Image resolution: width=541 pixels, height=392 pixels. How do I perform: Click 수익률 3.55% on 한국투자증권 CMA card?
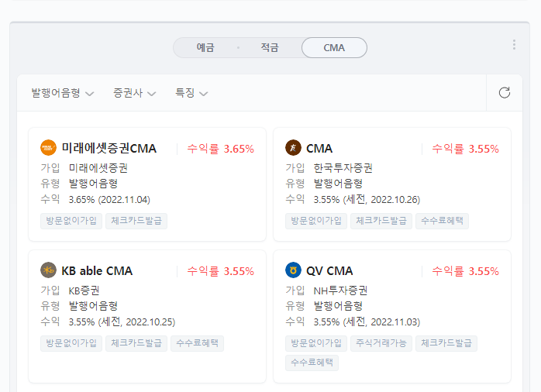point(466,149)
